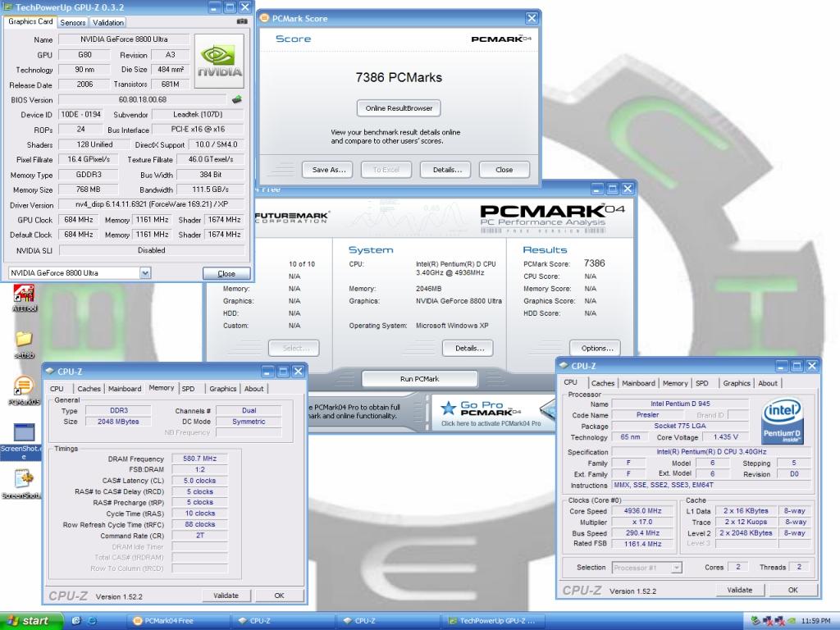840x630 pixels.
Task: Click the 7386 PCMarks score text
Action: (x=399, y=77)
